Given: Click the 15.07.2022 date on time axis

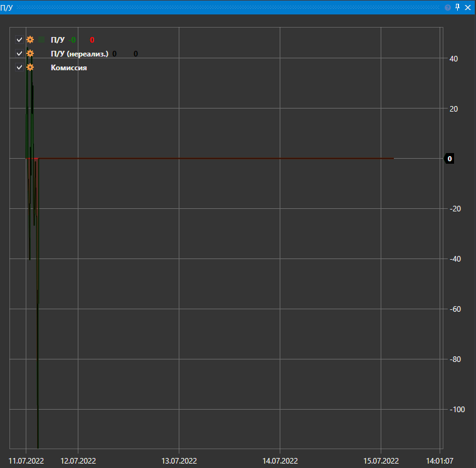Looking at the screenshot, I should (x=381, y=460).
